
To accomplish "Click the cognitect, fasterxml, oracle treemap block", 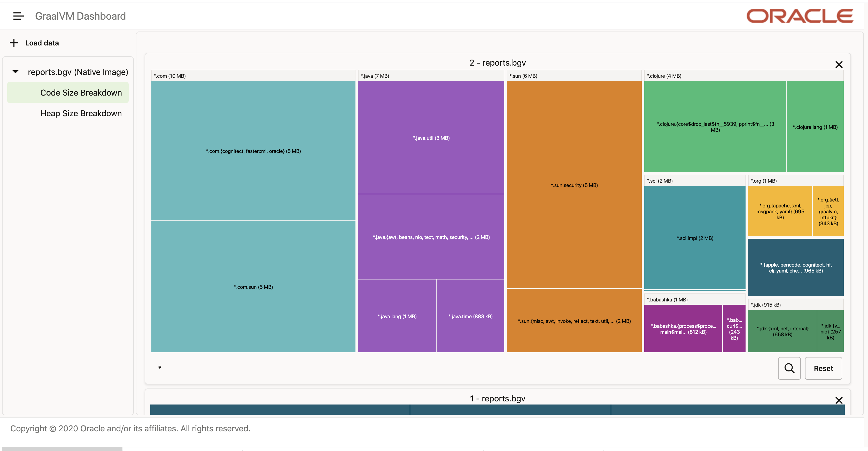I will 253,151.
